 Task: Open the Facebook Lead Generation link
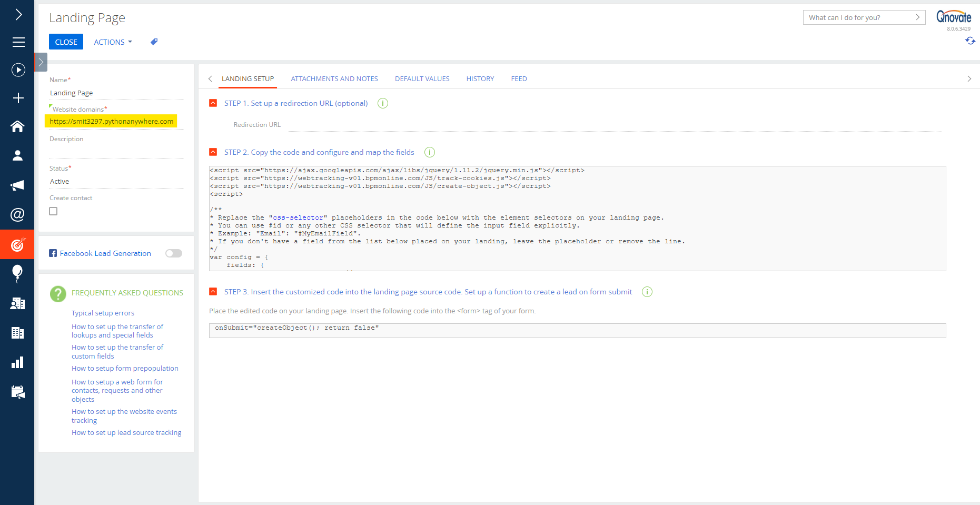click(x=105, y=253)
